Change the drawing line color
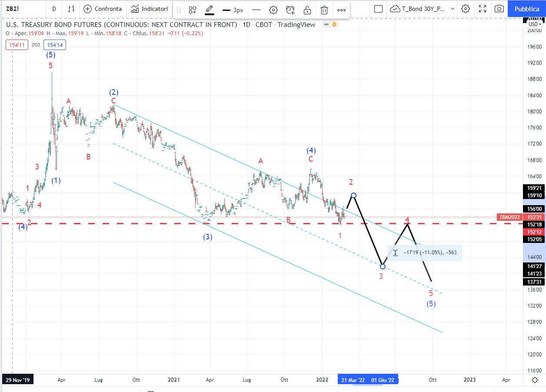The width and height of the screenshot is (546, 392). click(x=210, y=10)
